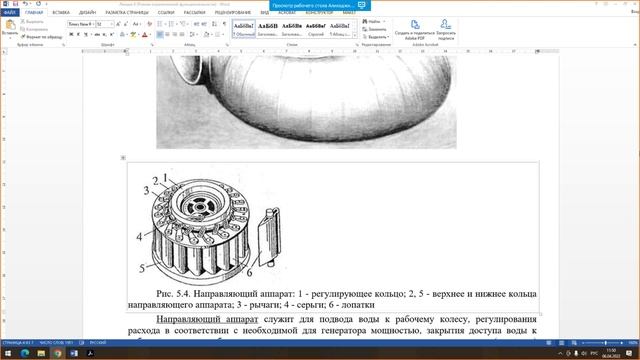640x360 pixels.
Task: Expand the Styles gallery more arrow
Action: pyautogui.click(x=355, y=36)
